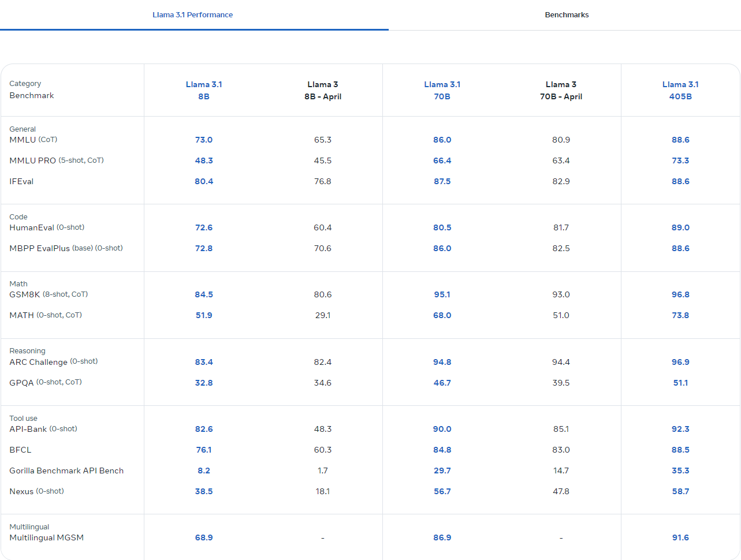Click the 96.8 GSM8K score
The image size is (741, 560).
pos(680,294)
